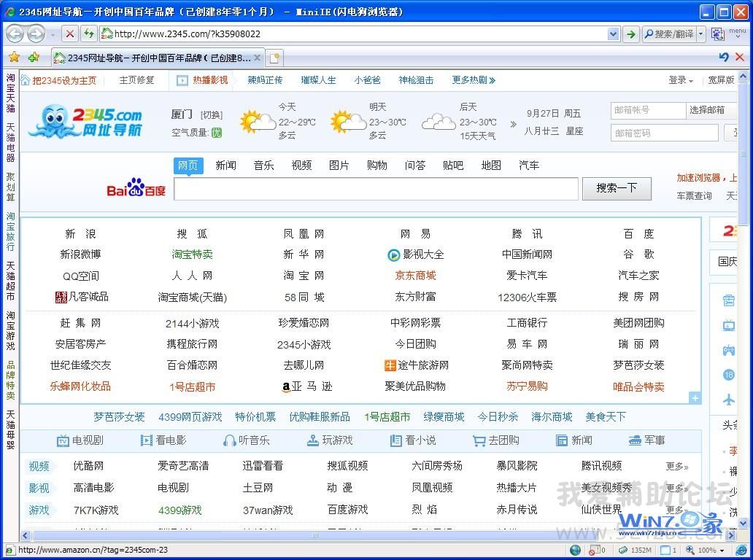Image resolution: width=753 pixels, height=560 pixels.
Task: Open the 淘宝特卖 link
Action: tap(192, 254)
